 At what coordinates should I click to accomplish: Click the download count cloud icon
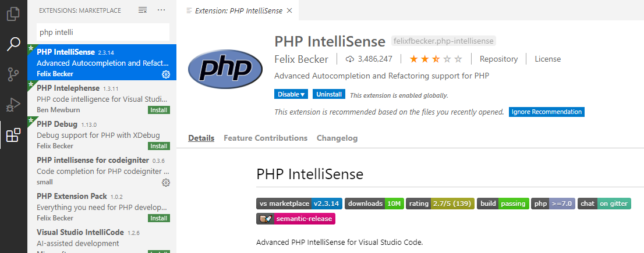pyautogui.click(x=350, y=59)
